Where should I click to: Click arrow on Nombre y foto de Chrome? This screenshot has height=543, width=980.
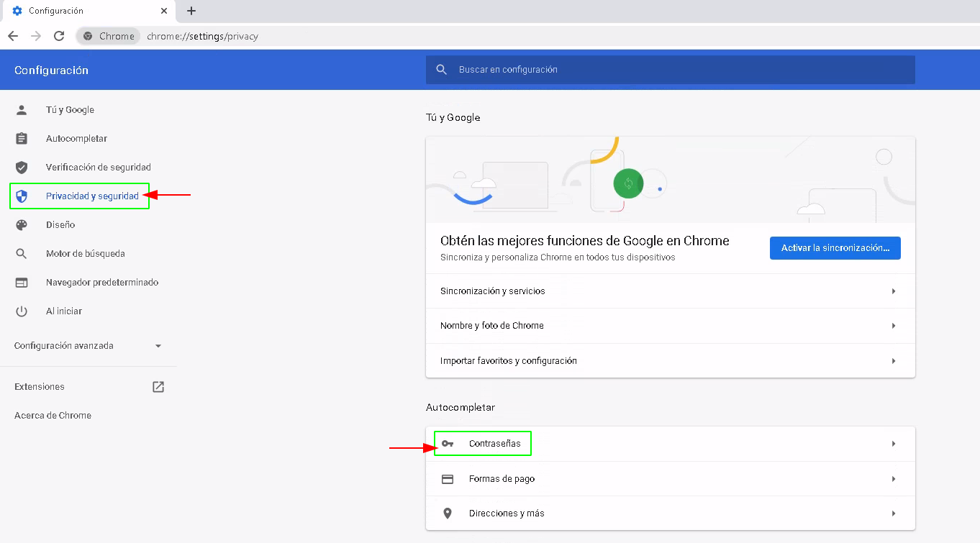[x=894, y=326]
